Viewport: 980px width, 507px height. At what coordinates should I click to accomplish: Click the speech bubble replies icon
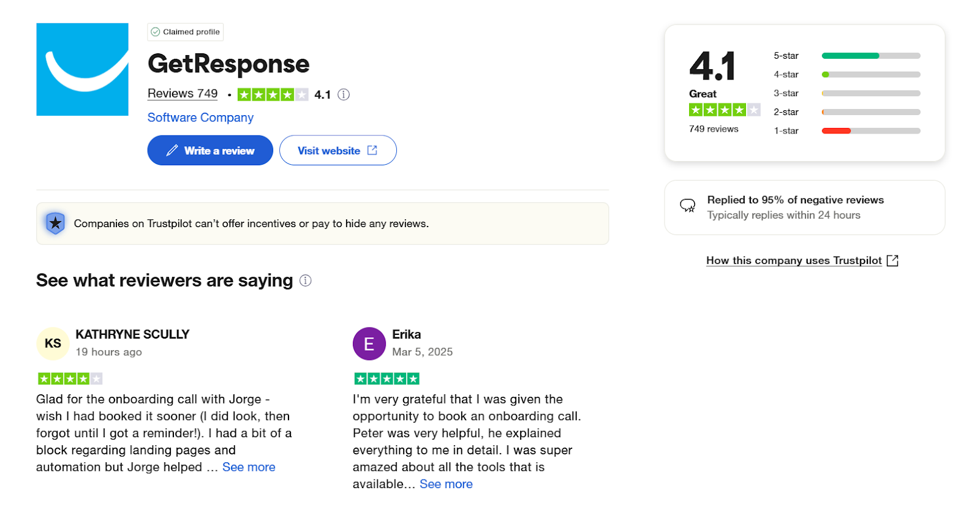tap(688, 206)
